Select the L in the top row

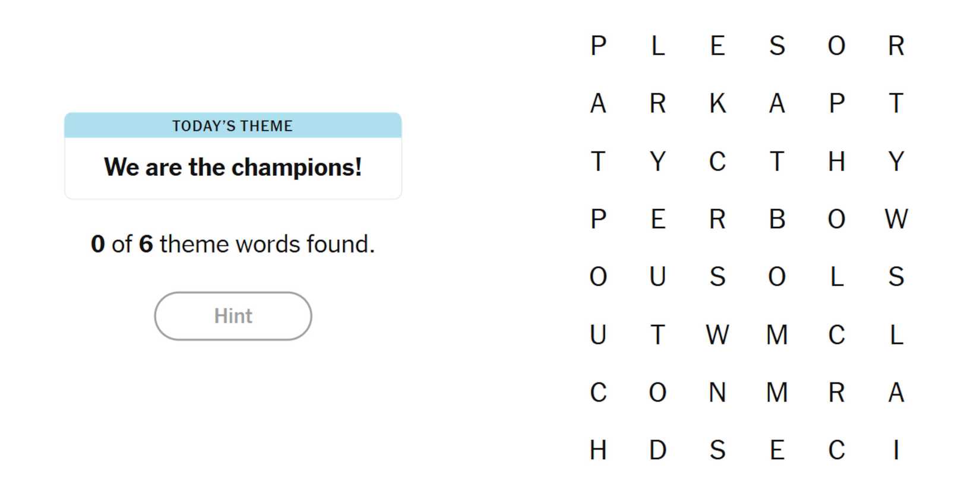657,46
